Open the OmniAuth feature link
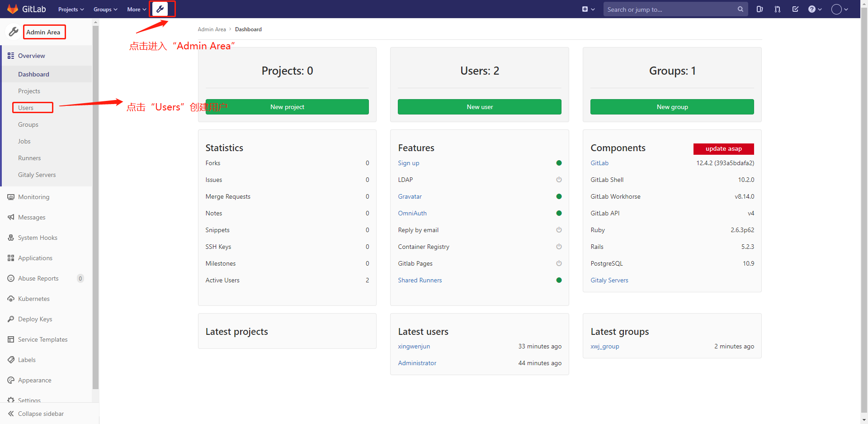 412,213
